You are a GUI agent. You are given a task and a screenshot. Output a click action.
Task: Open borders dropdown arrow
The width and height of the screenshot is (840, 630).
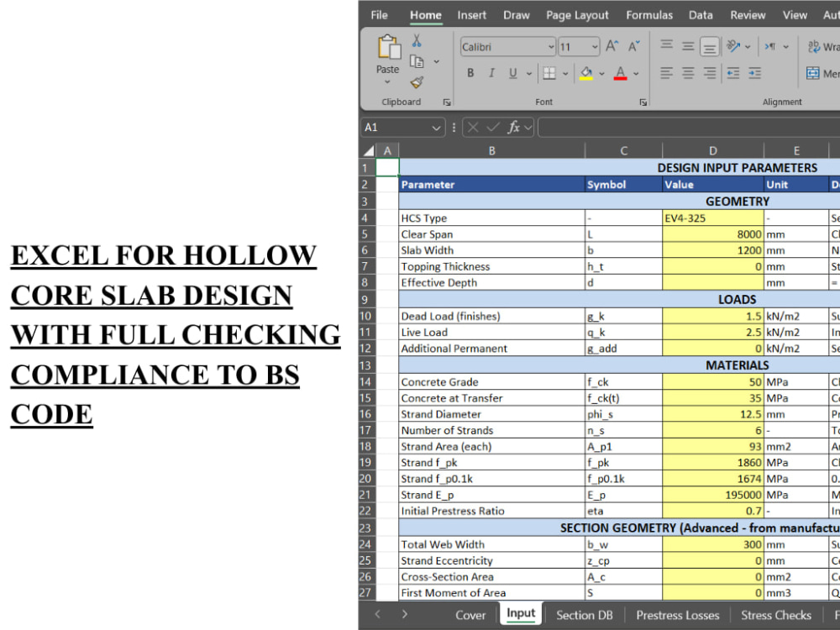point(565,74)
